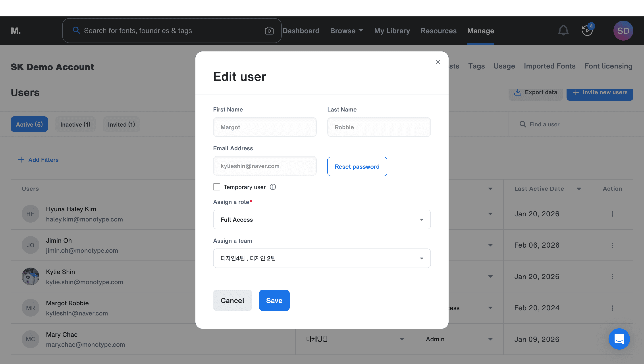
Task: Open the Browse menu dropdown
Action: click(x=346, y=31)
